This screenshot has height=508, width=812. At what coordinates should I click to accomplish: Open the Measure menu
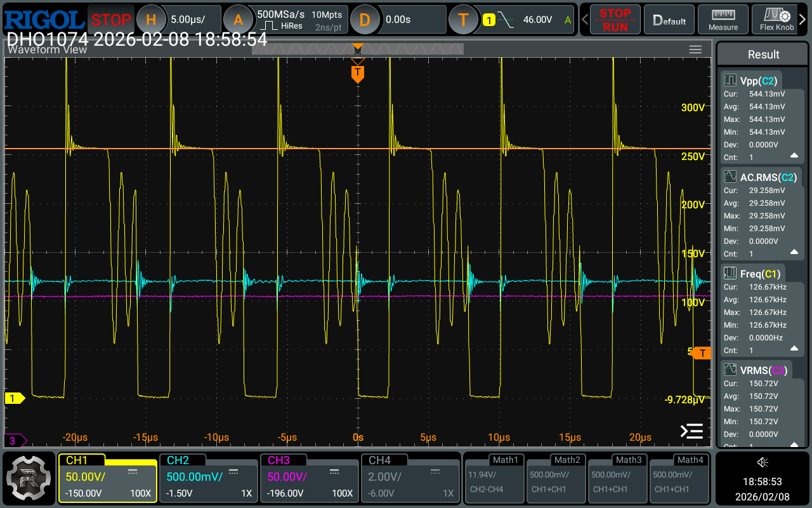723,19
